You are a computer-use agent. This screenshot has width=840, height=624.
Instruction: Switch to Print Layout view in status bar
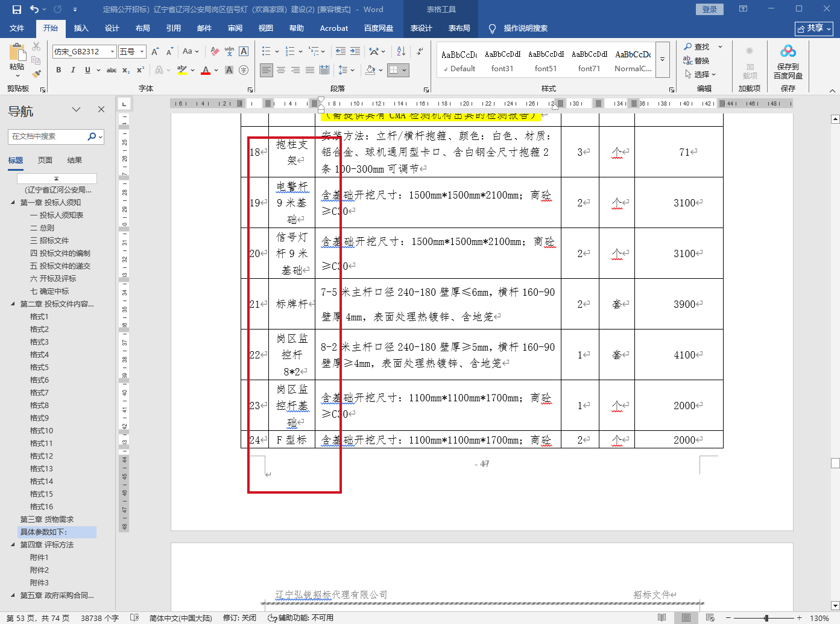tap(686, 618)
